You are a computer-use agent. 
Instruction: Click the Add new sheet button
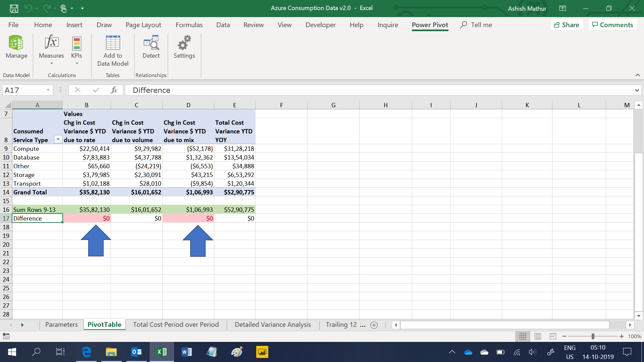point(374,324)
